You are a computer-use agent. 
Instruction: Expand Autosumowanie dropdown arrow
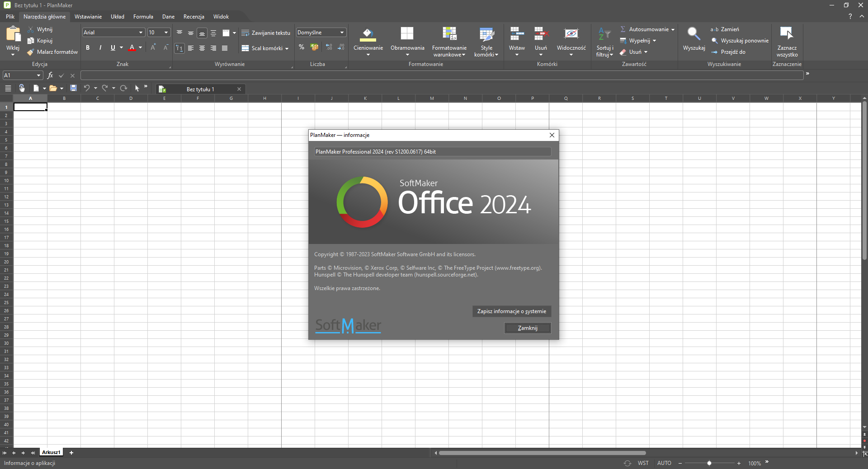coord(673,29)
